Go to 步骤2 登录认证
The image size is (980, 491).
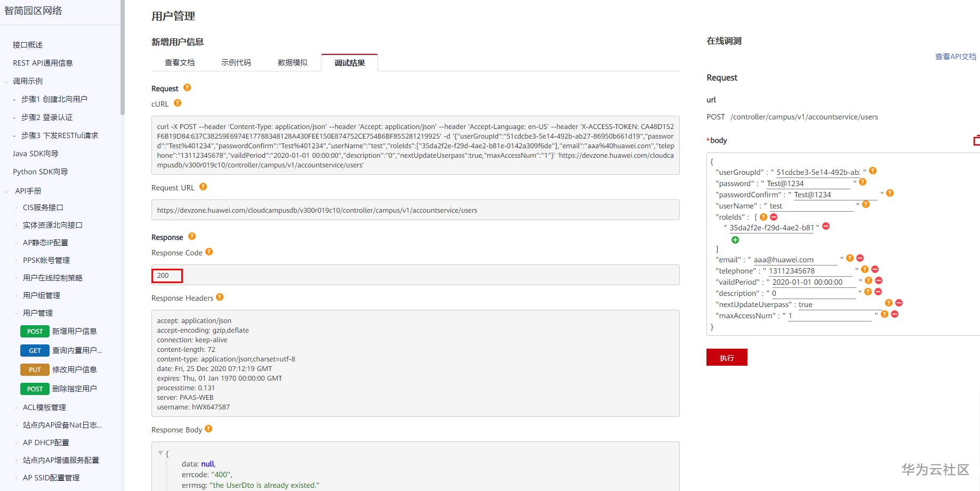tap(47, 117)
